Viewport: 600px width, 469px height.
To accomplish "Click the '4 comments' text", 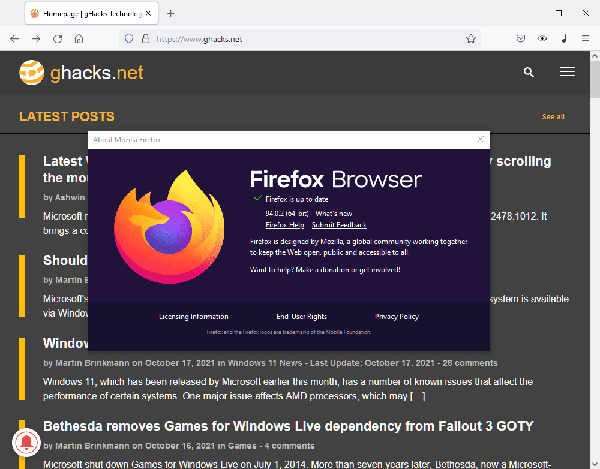I will pos(289,446).
